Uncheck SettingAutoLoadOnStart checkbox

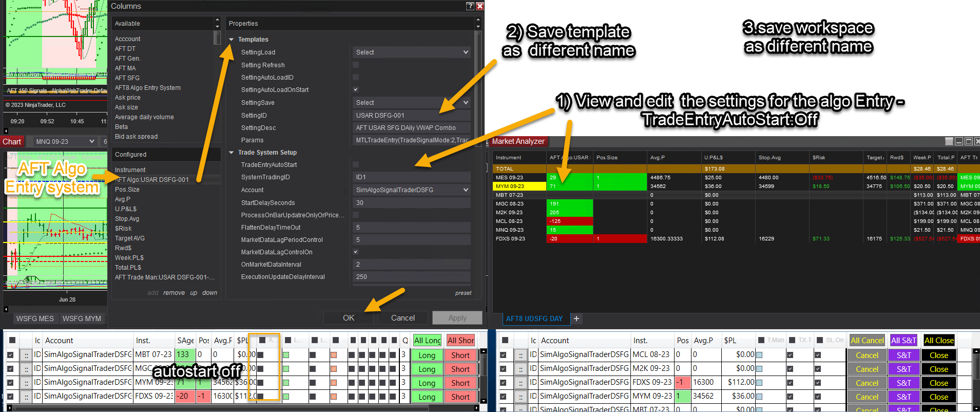tap(356, 90)
